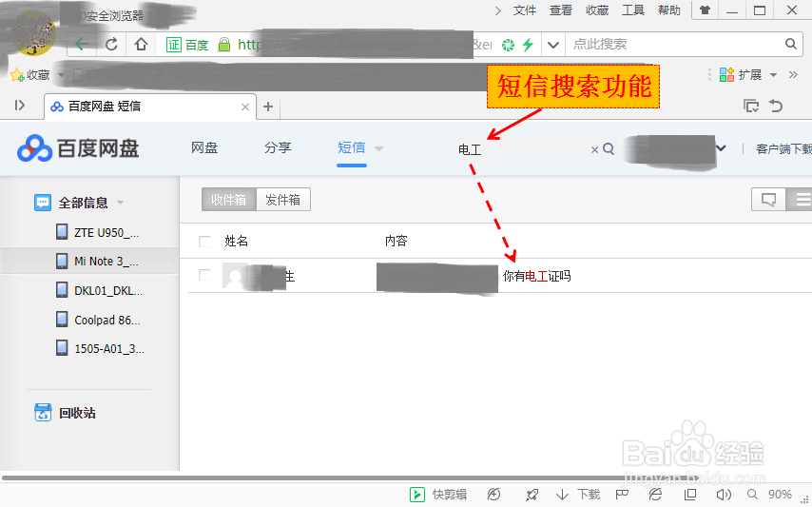This screenshot has width=812, height=507.
Task: Go to the 分享 tab
Action: click(x=278, y=148)
